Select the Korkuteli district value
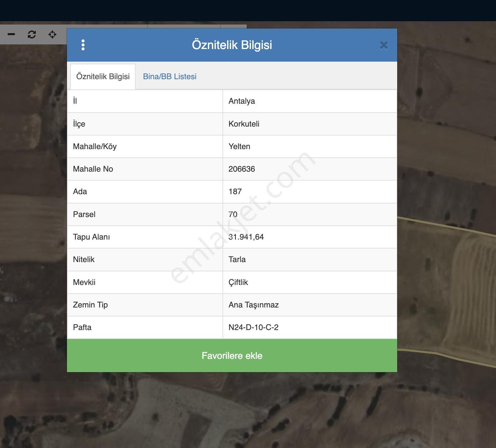Screen dimensions: 496x448 244,124
